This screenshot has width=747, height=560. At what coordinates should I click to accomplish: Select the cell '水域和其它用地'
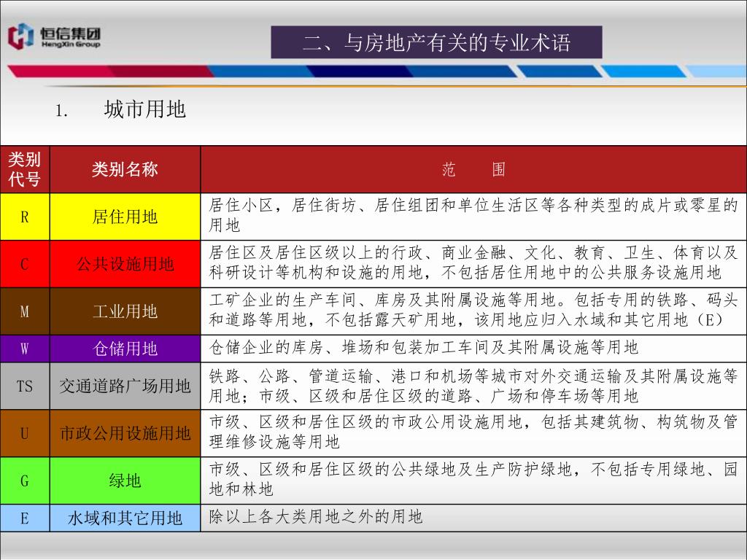click(x=125, y=518)
